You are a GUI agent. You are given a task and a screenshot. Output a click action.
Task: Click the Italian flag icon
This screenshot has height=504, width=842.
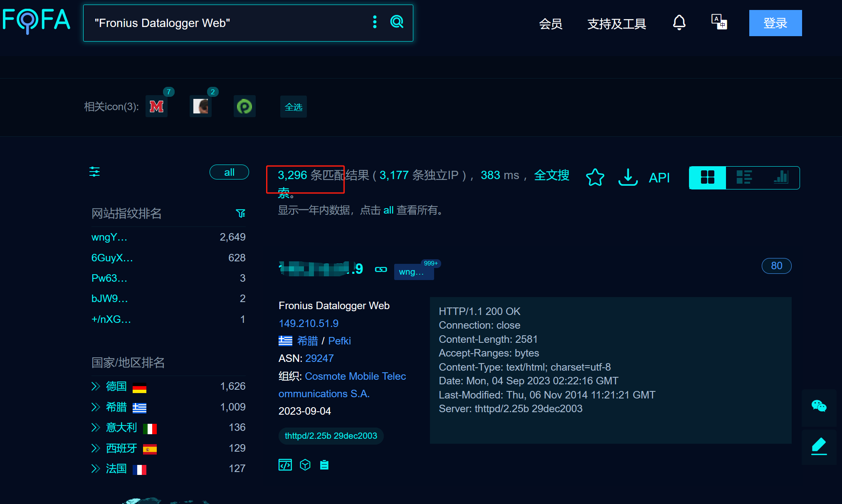[150, 429]
